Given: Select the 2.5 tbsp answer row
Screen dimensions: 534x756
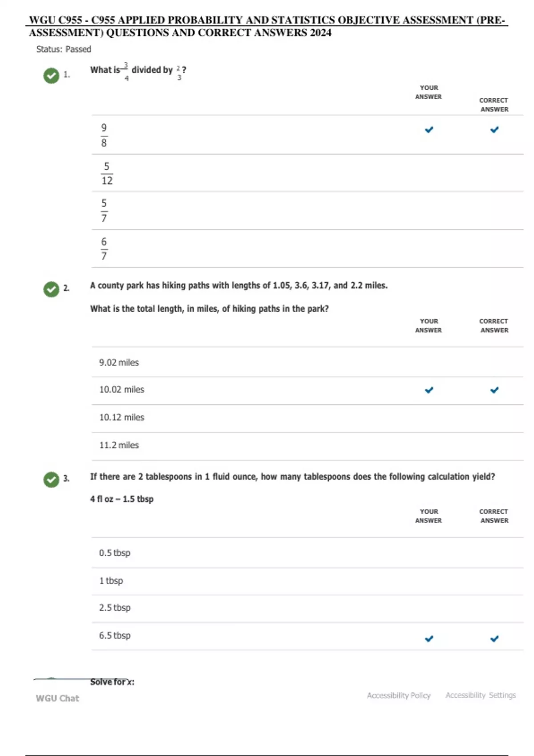Looking at the screenshot, I should (x=115, y=607).
